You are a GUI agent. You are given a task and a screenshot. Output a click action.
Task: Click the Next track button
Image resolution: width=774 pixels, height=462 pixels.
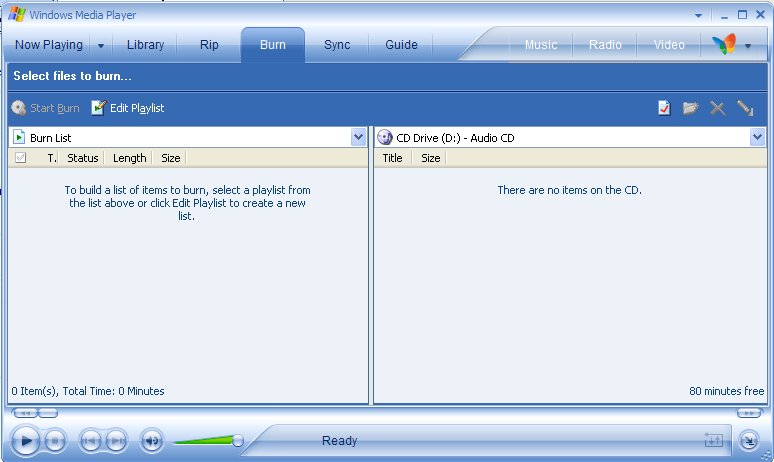click(x=116, y=440)
